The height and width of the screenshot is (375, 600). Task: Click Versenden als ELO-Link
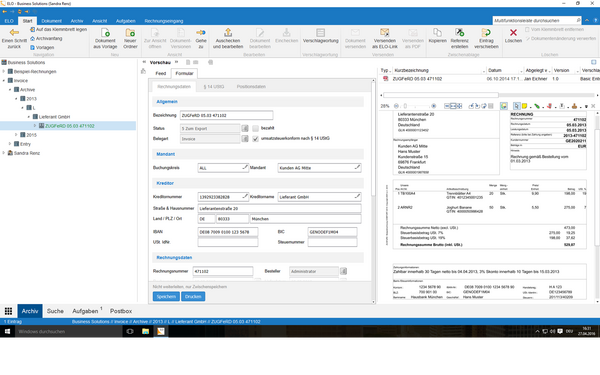pyautogui.click(x=385, y=38)
